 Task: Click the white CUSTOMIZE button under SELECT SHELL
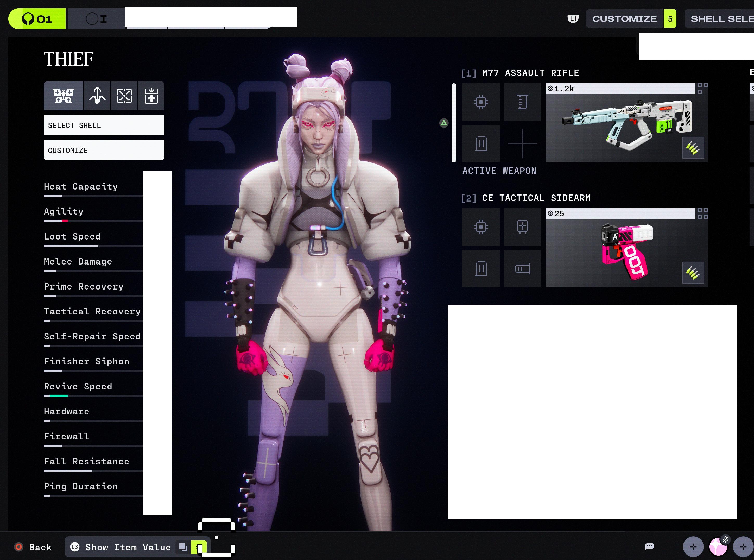[x=104, y=150]
